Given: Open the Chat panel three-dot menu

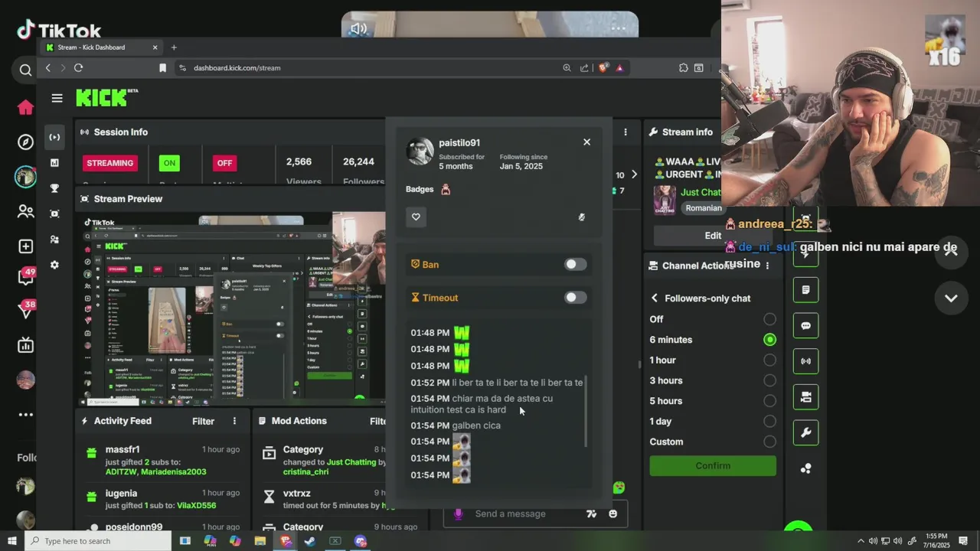Looking at the screenshot, I should click(626, 132).
